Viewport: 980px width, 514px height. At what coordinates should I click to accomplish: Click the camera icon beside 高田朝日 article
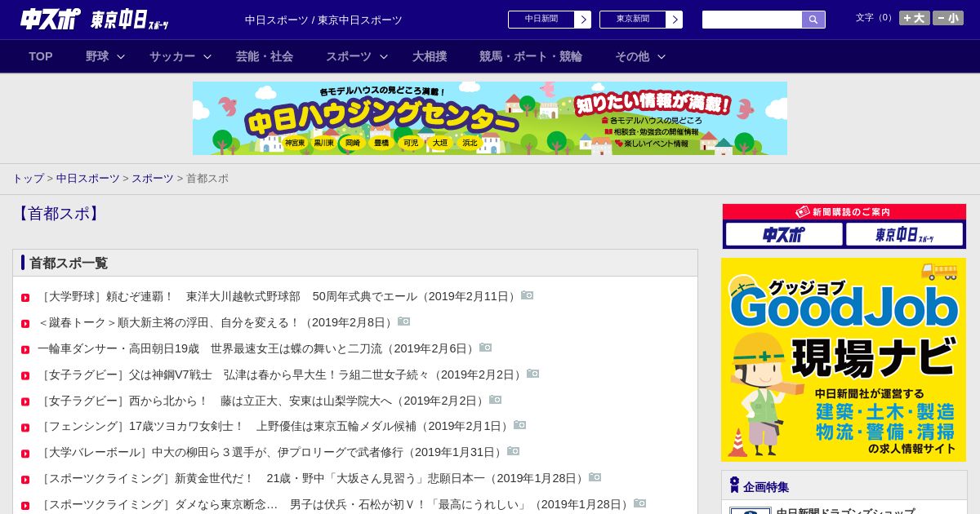(486, 348)
